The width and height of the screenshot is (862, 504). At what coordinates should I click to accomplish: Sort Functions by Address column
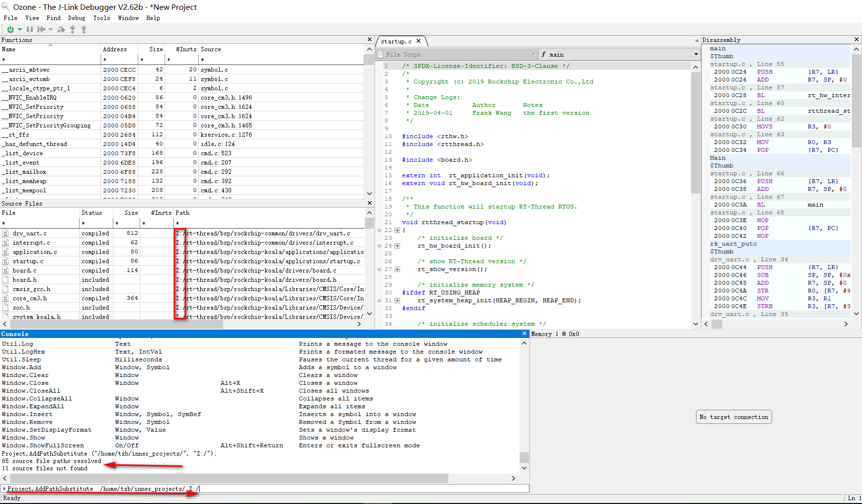[120, 49]
